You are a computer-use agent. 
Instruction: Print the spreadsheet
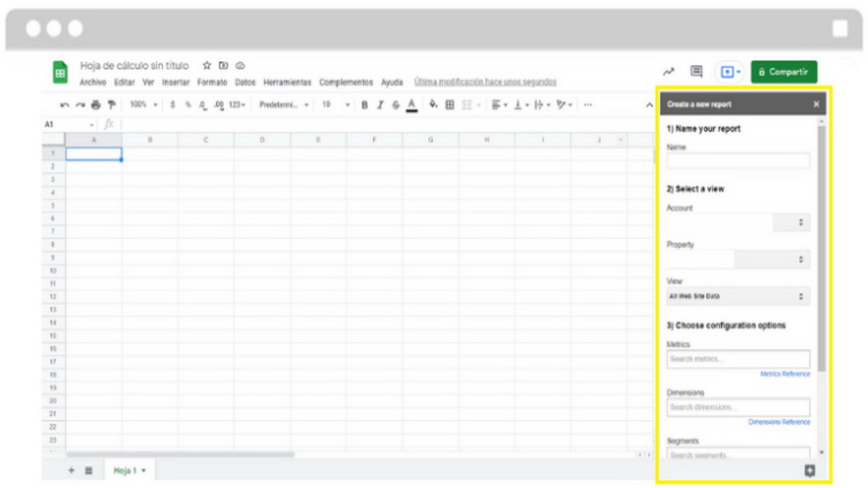coord(96,105)
